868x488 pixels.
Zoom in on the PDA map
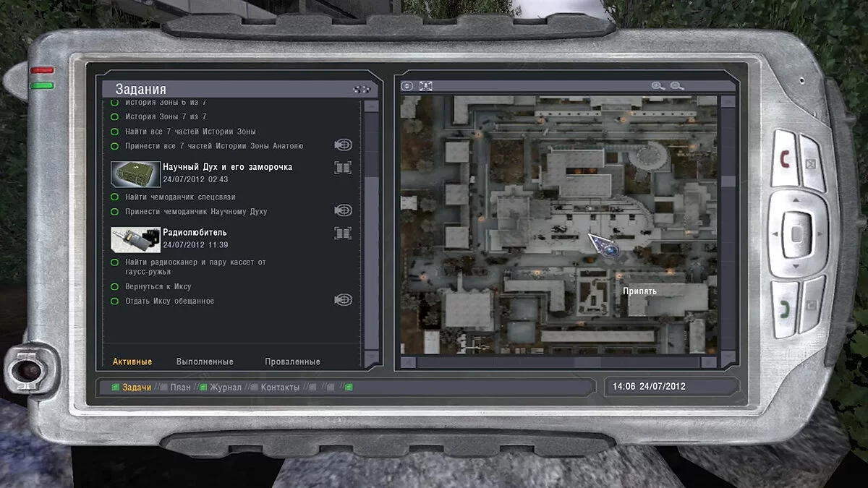tap(658, 86)
